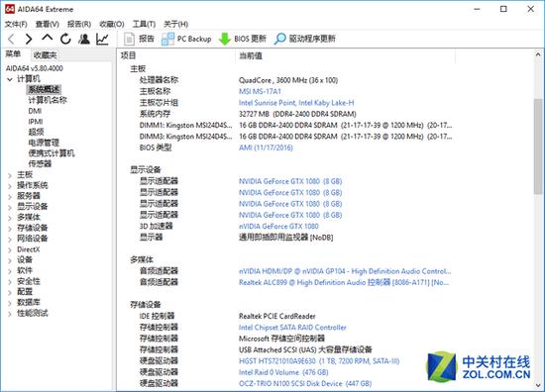Open the 文件(F) menu
This screenshot has height=392, width=545.
tap(16, 24)
